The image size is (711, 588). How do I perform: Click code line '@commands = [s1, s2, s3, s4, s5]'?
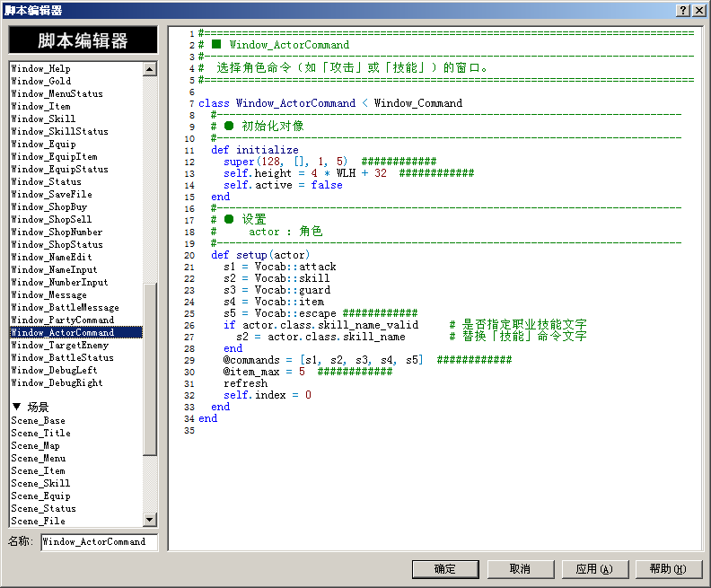tap(323, 360)
